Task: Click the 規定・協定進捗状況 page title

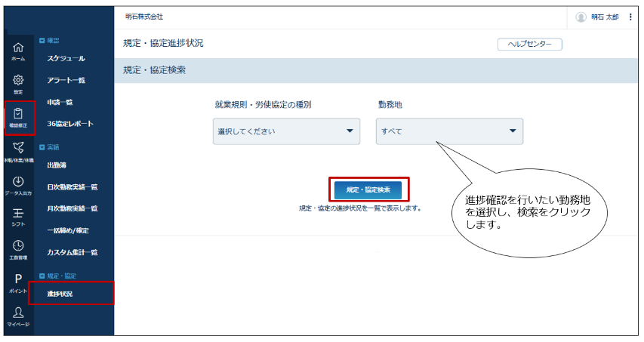Action: tap(163, 43)
